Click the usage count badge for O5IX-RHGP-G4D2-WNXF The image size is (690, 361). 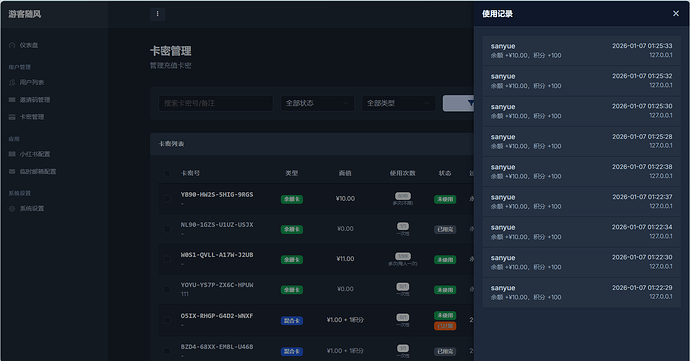[403, 317]
